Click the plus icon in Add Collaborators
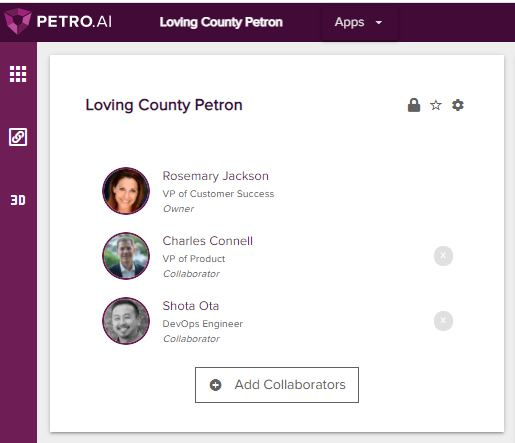The width and height of the screenshot is (515, 443). tap(215, 385)
